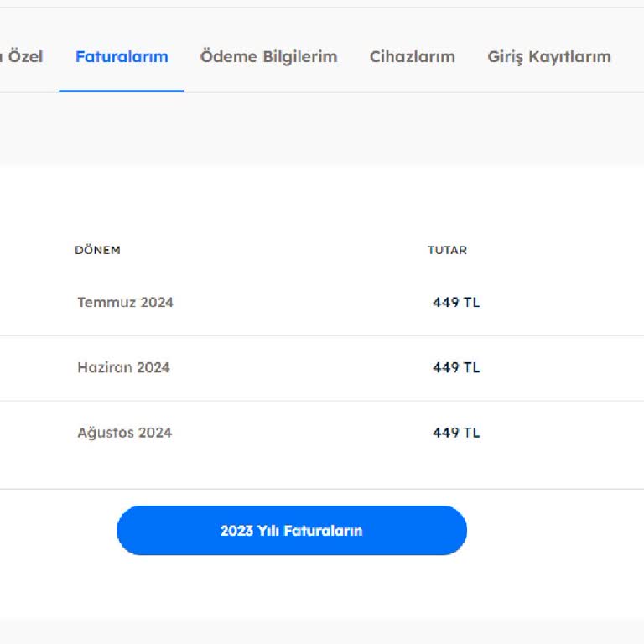Click the 449 TL amount for Haziran
644x644 pixels.
click(456, 367)
